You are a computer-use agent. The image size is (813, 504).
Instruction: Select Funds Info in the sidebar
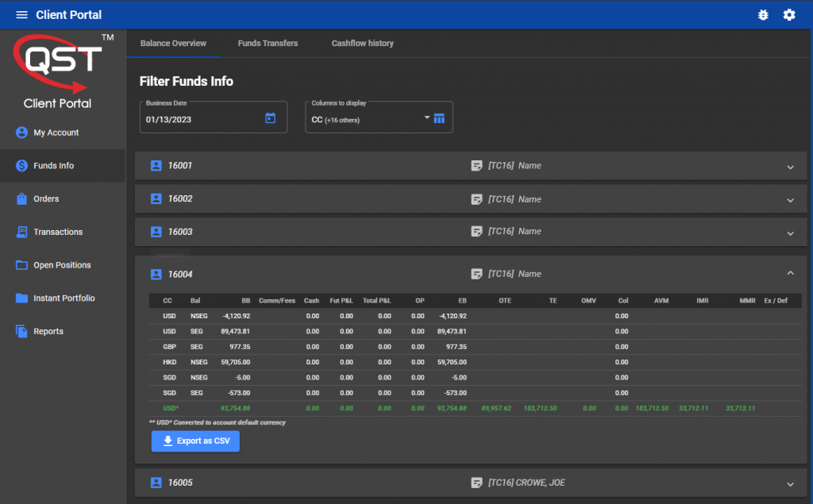(20, 166)
